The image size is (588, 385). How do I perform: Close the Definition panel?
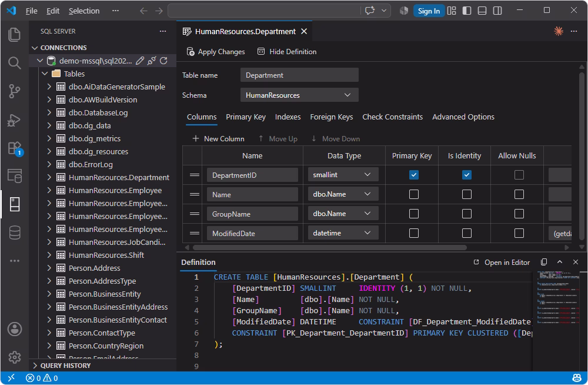coord(575,262)
